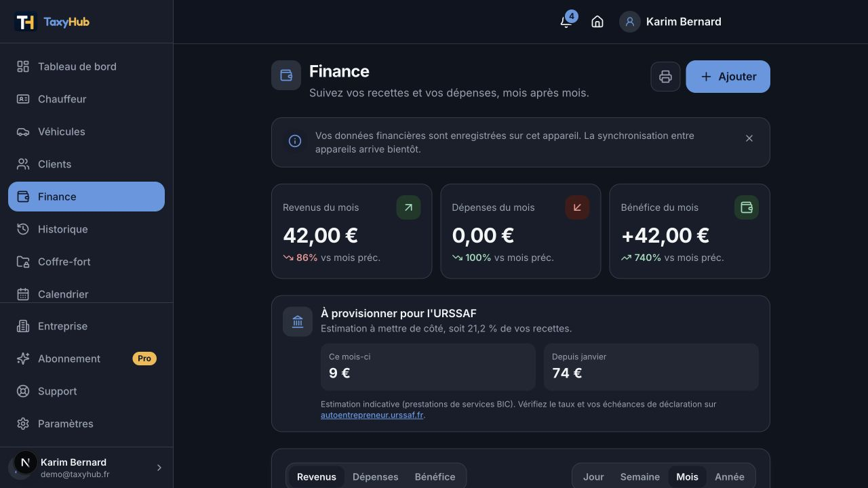Screen dimensions: 868x488
Task: Click the Historique clock icon
Action: (x=23, y=229)
